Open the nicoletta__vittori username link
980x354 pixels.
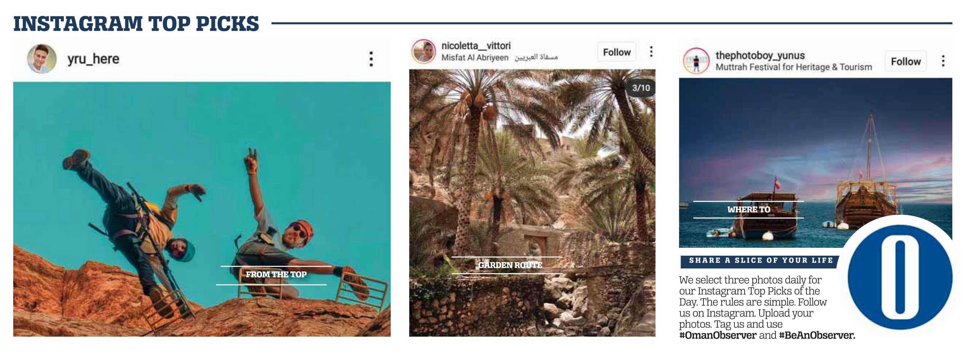tap(476, 46)
